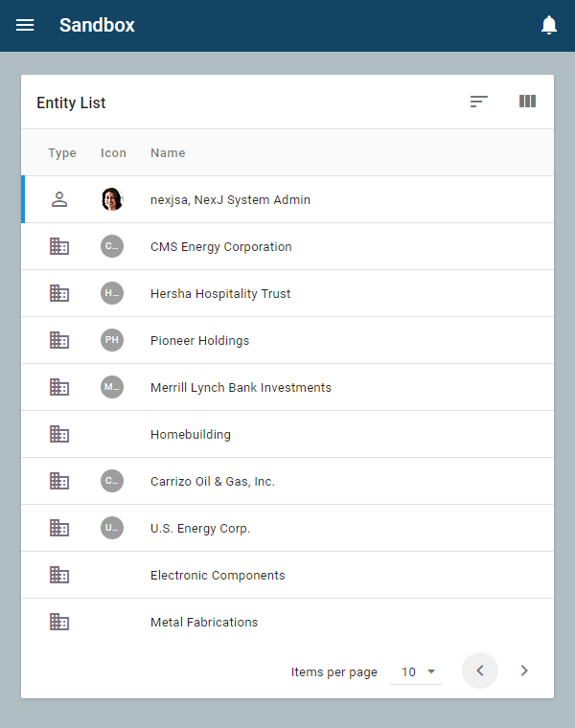575x728 pixels.
Task: Open the notifications bell
Action: 549,25
